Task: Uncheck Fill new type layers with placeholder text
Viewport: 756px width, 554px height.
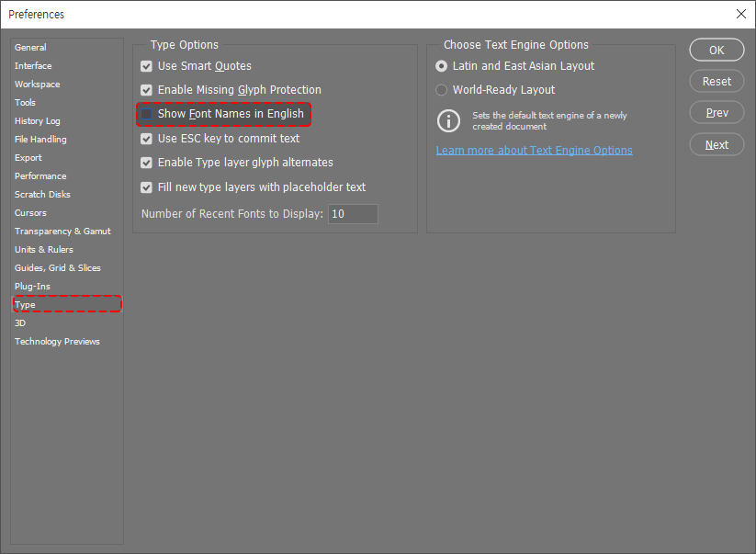Action: (x=146, y=187)
